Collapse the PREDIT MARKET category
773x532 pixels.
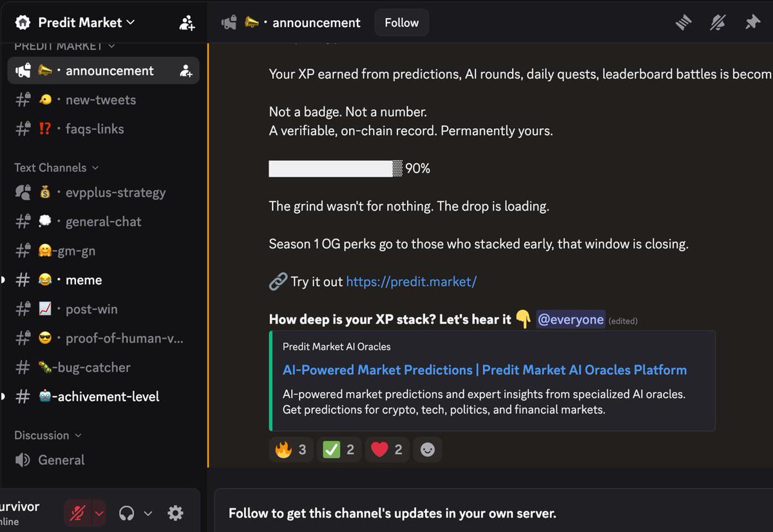64,46
